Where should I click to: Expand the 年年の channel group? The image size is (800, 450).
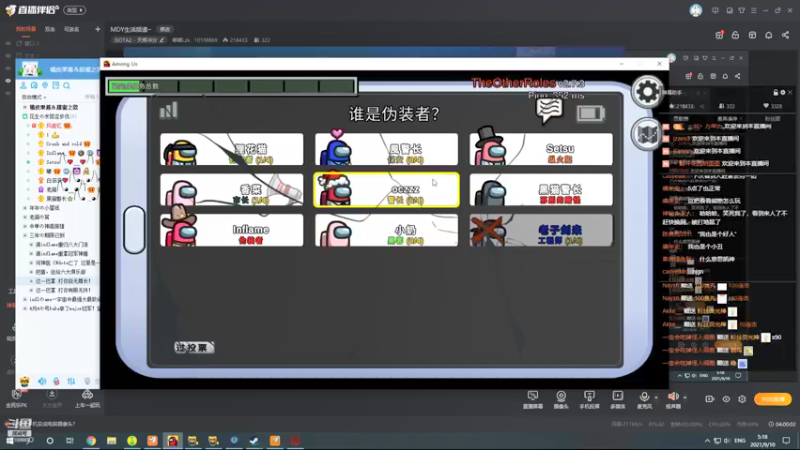click(25, 208)
